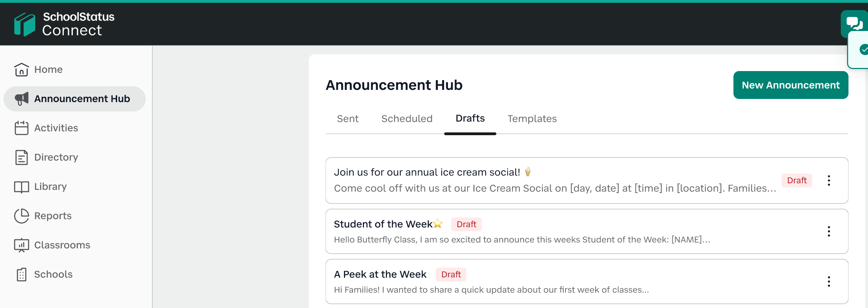Open Library using the book icon
868x308 pixels.
[x=21, y=187]
